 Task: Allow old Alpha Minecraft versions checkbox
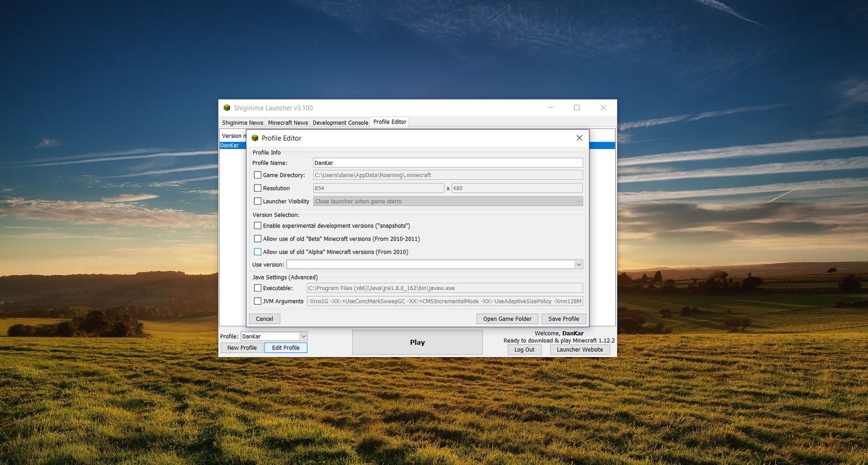257,252
